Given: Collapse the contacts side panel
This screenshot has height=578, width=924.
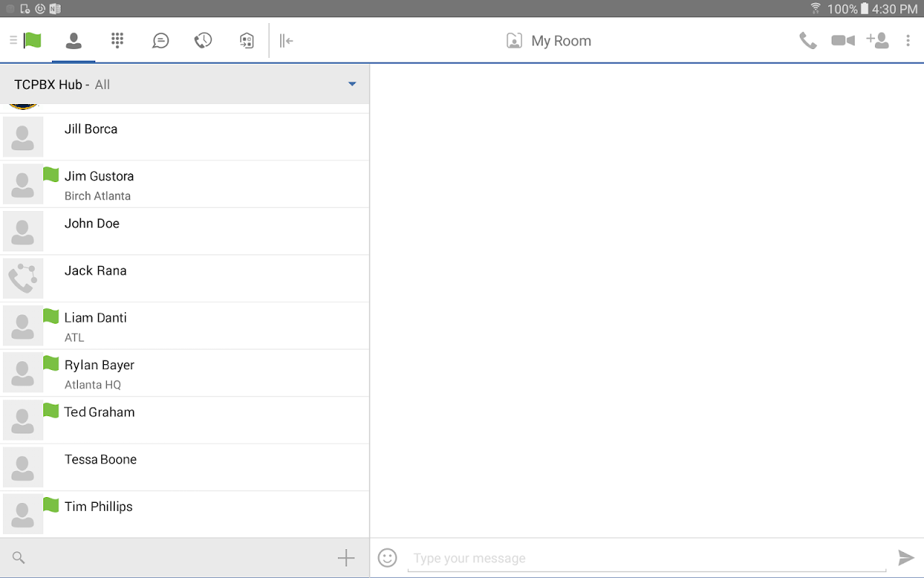Looking at the screenshot, I should 287,40.
